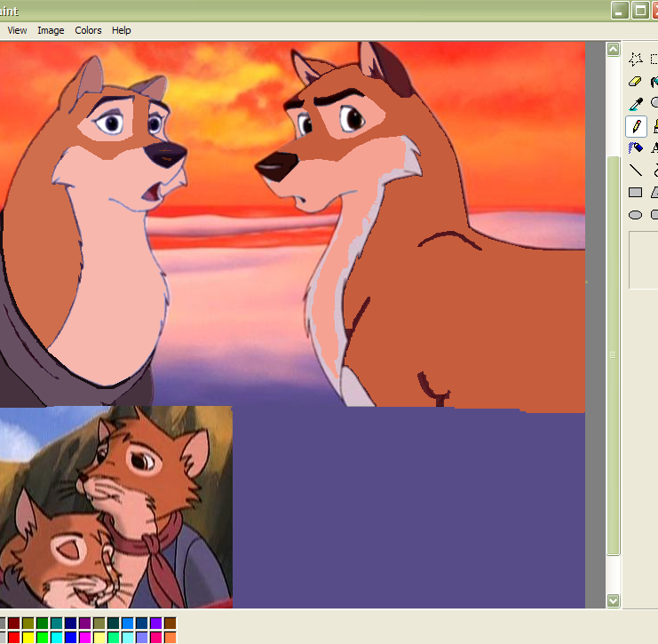Viewport: 658px width, 644px height.
Task: Pick the dark green palette color
Action: [x=43, y=623]
